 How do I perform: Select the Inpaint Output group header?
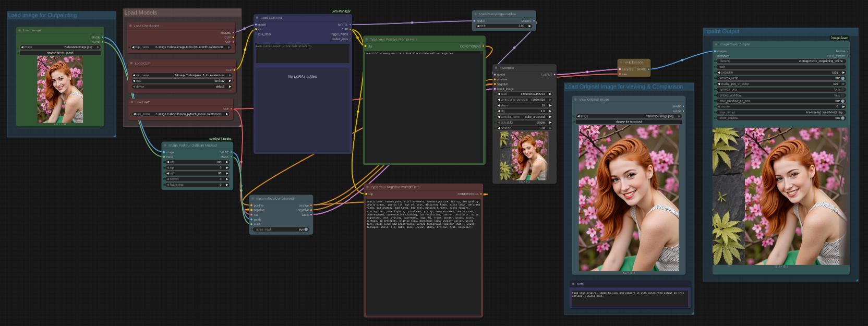point(722,32)
